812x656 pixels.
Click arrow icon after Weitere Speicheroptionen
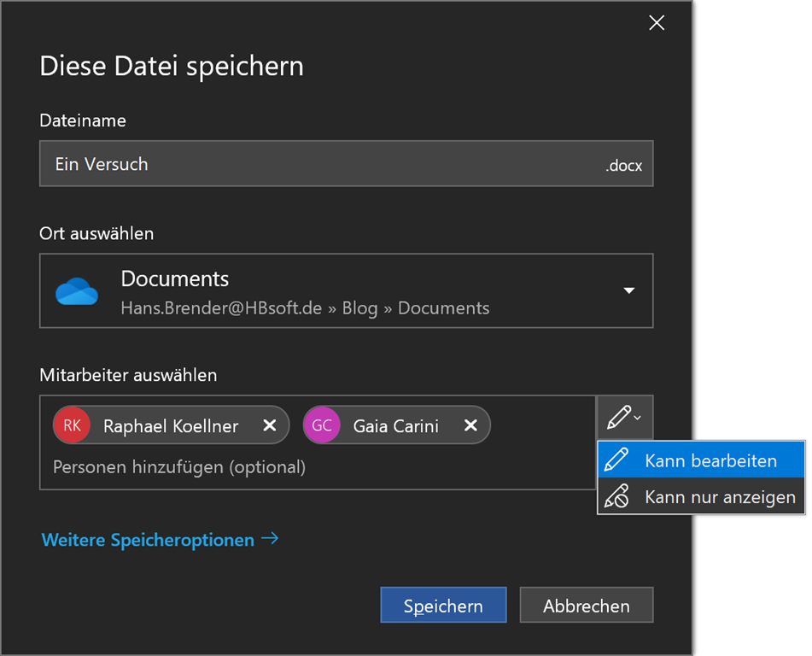(270, 539)
